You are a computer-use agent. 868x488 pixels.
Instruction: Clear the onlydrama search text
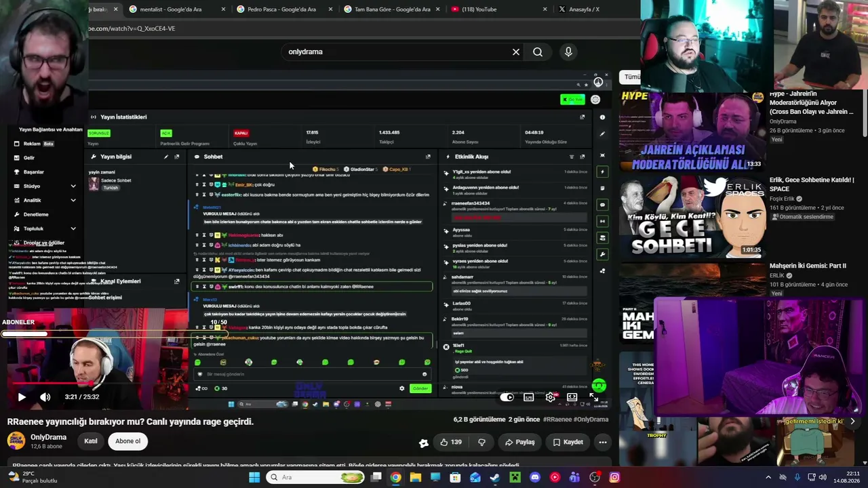click(x=516, y=52)
